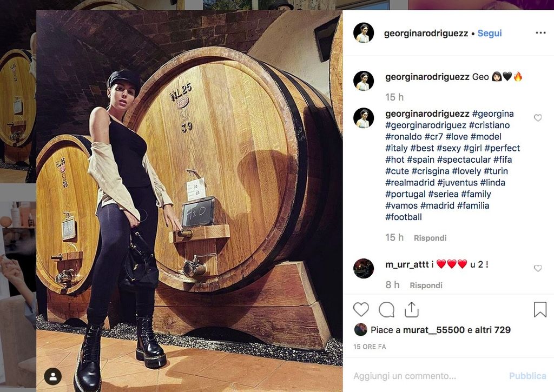This screenshot has height=392, width=554.
Task: Open georginarodriguezz profile from header username
Action: click(x=426, y=33)
